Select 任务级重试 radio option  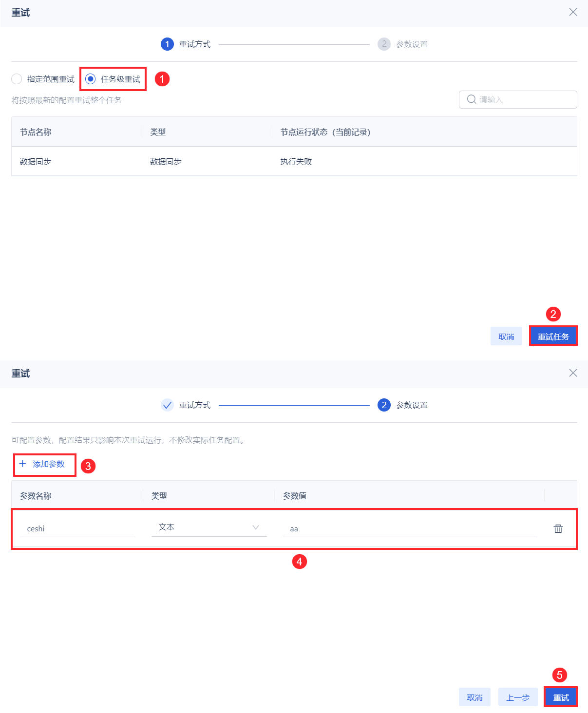[90, 79]
